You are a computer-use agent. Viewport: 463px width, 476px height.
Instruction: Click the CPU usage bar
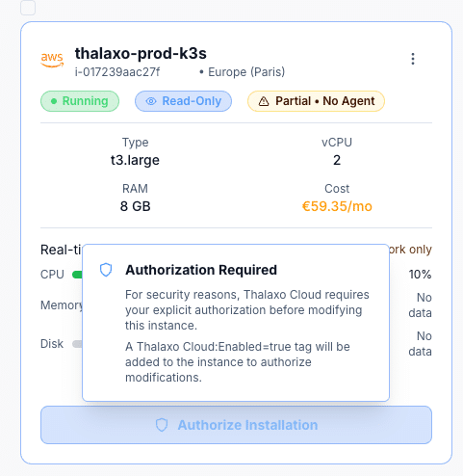(77, 275)
